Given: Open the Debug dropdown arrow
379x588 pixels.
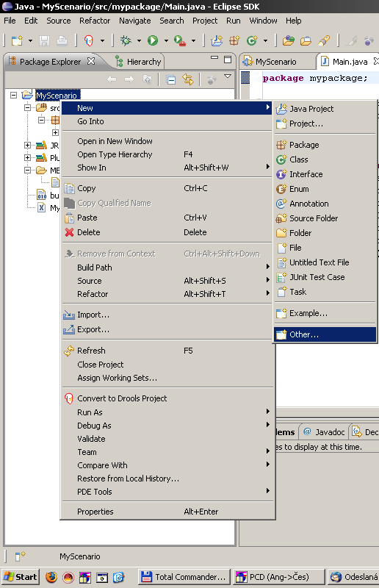Looking at the screenshot, I should (139, 40).
